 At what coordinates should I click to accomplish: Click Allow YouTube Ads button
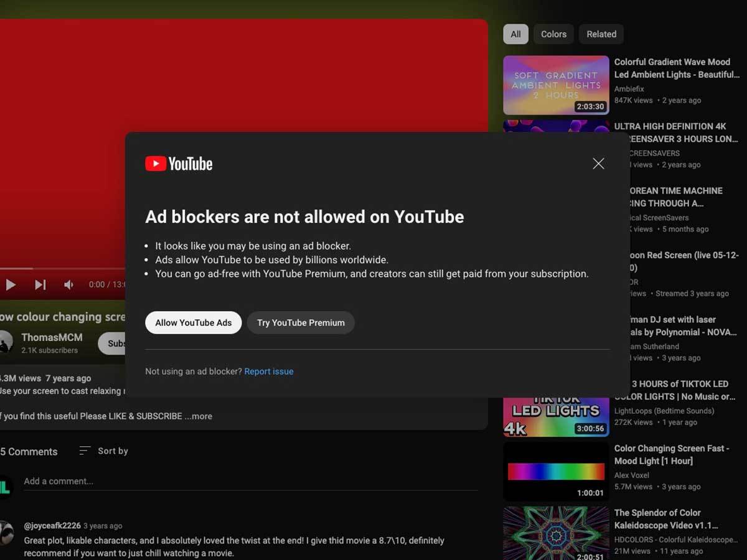[194, 323]
